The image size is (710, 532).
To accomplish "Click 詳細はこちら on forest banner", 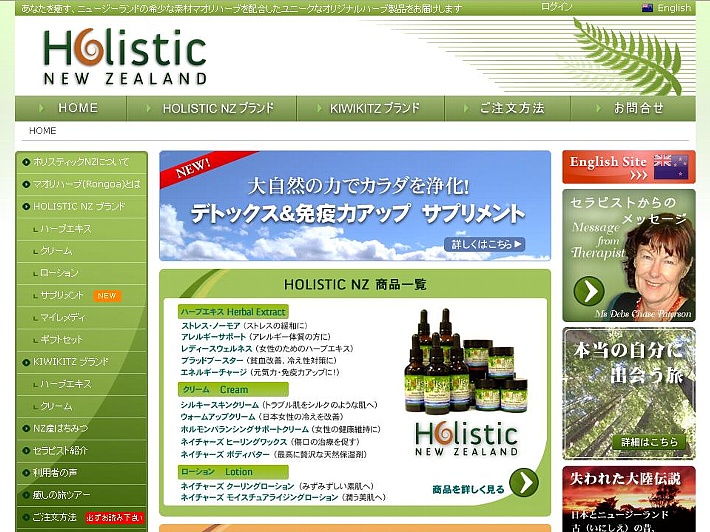I will [x=649, y=442].
